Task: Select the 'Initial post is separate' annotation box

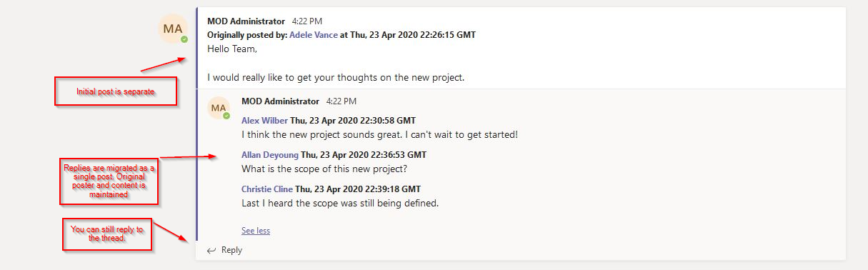Action: click(116, 91)
